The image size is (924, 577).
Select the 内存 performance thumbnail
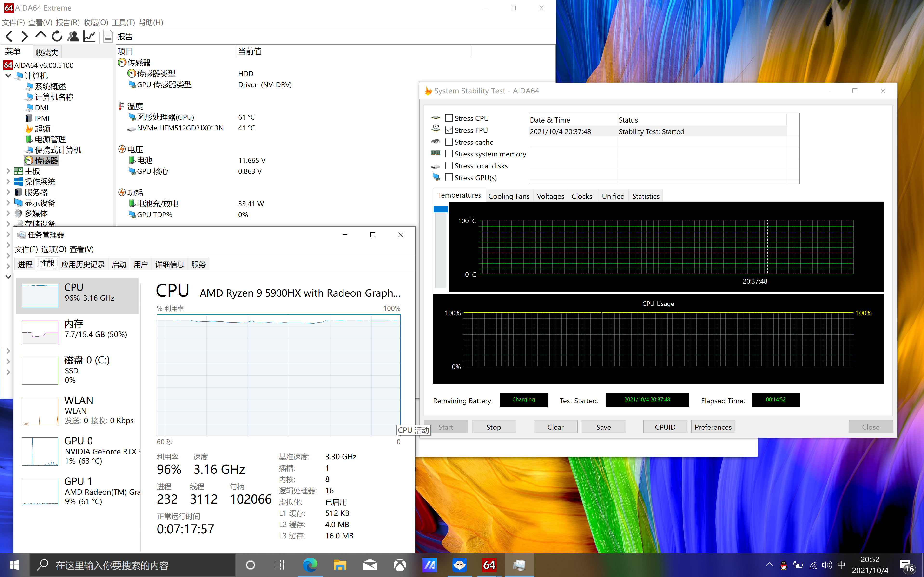(x=77, y=332)
